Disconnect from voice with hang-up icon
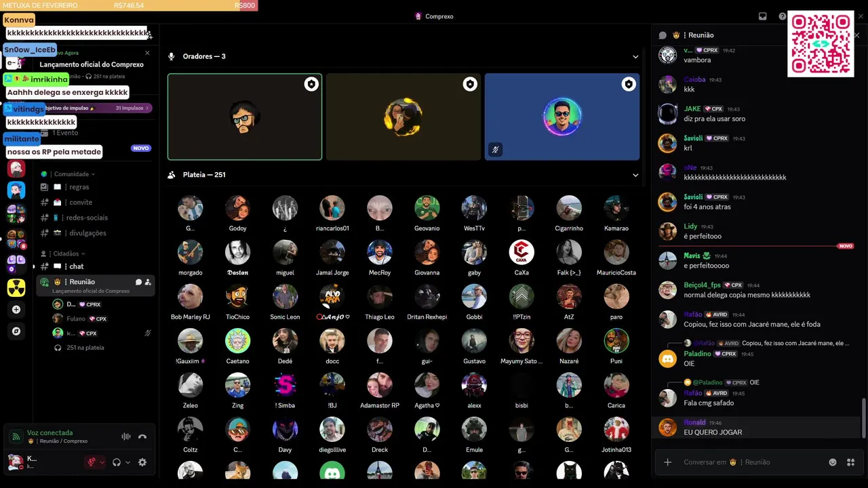The height and width of the screenshot is (488, 868). [x=142, y=437]
